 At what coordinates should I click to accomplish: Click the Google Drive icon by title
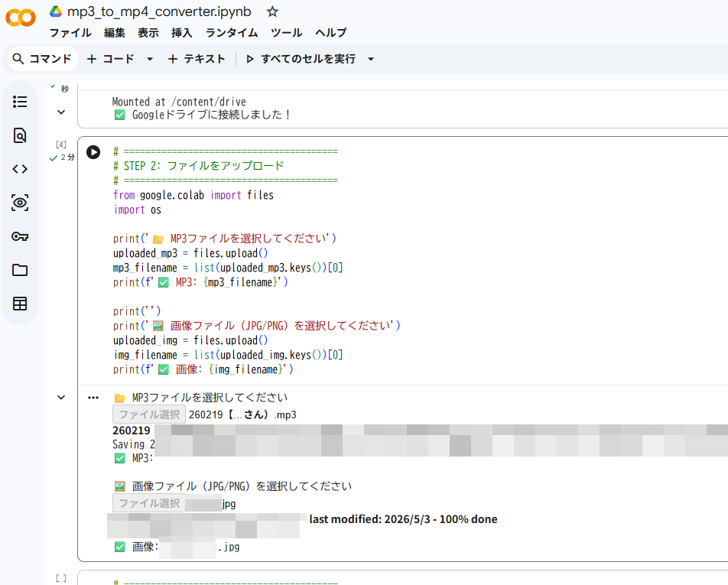[x=56, y=11]
